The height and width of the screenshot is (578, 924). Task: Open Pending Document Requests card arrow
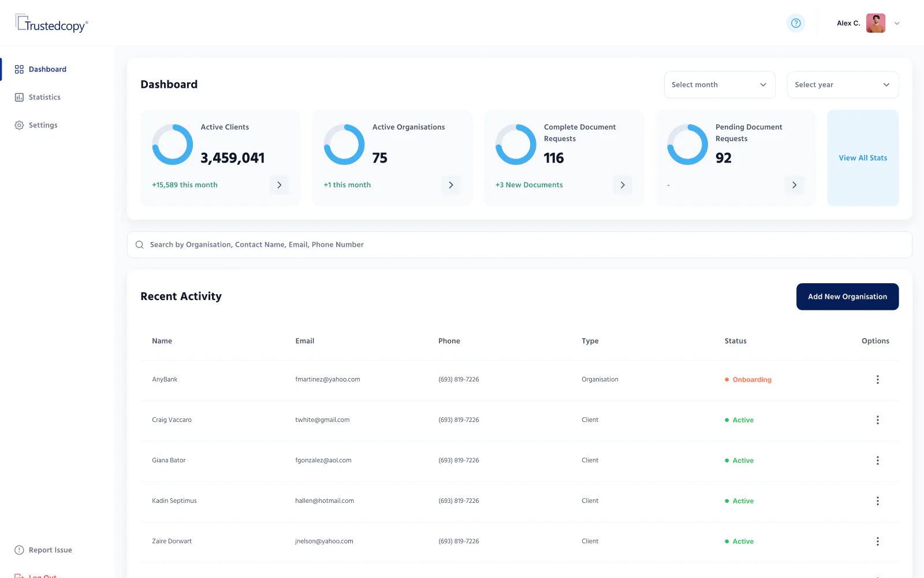click(x=794, y=185)
